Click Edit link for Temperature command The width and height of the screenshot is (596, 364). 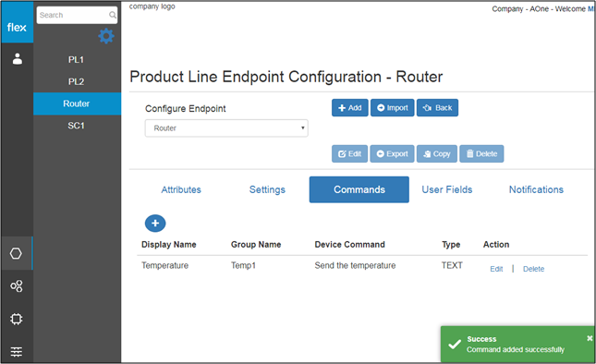click(x=496, y=269)
